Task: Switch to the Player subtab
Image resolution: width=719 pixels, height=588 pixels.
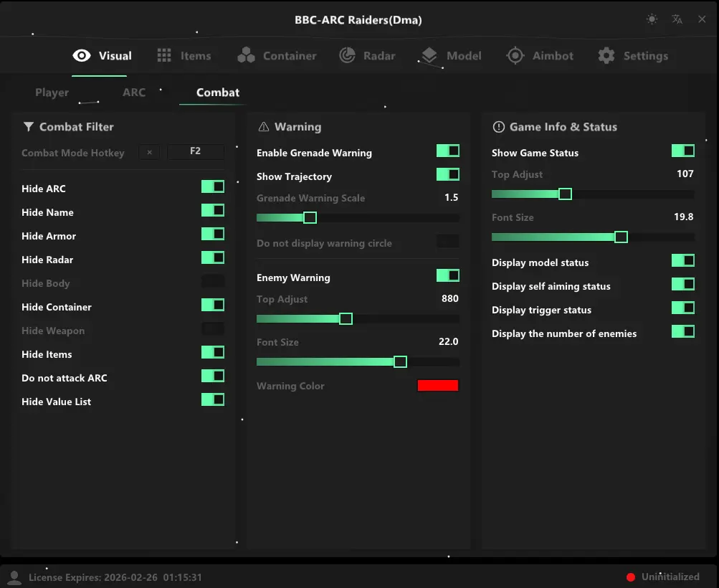Action: pos(52,92)
